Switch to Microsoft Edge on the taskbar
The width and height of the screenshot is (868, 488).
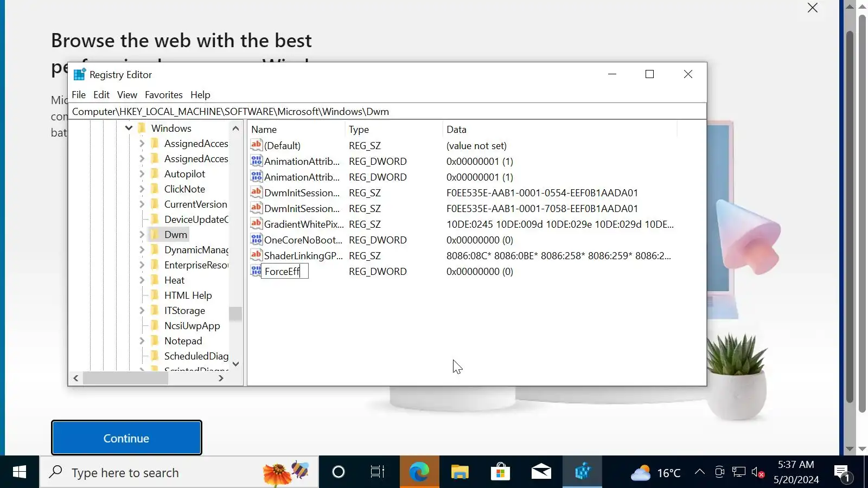pyautogui.click(x=419, y=472)
